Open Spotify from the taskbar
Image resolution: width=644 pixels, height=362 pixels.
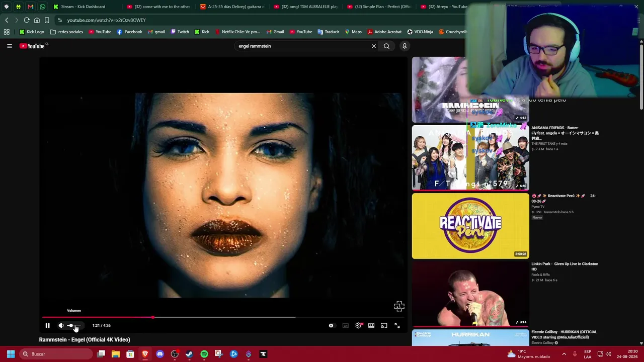pos(204,354)
